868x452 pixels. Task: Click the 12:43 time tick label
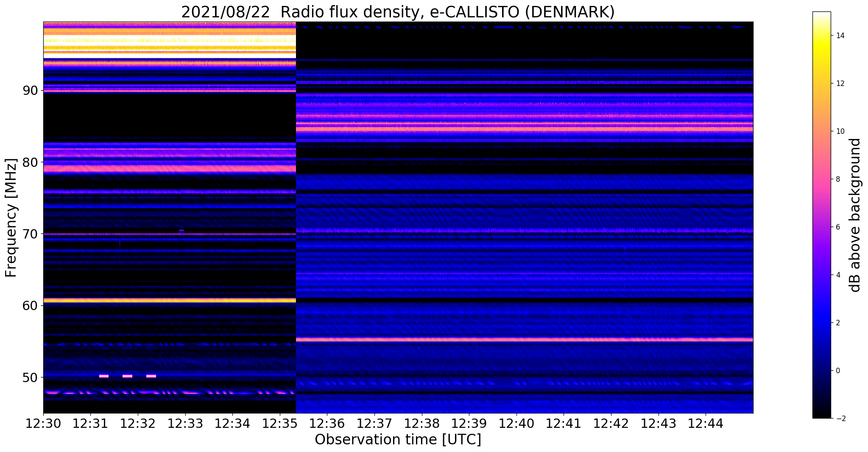(658, 423)
